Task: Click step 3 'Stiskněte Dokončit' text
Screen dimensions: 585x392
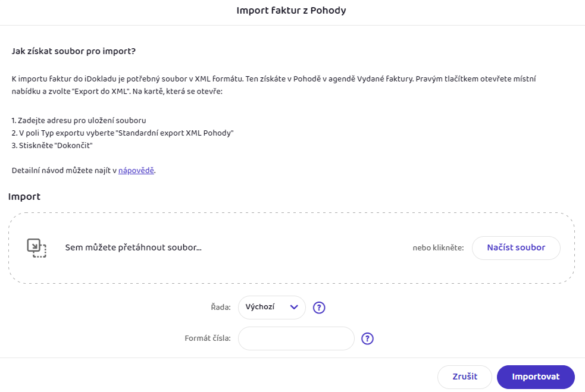Action: 52,146
